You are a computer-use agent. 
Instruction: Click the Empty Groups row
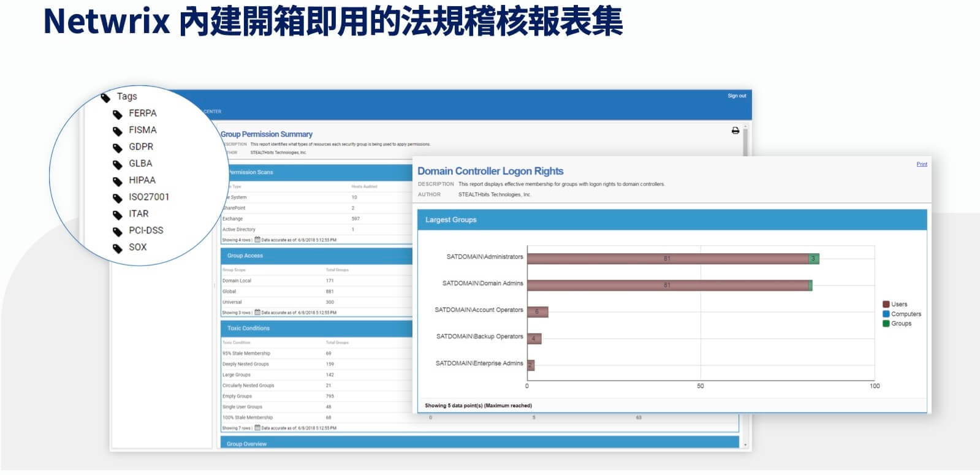[x=317, y=396]
